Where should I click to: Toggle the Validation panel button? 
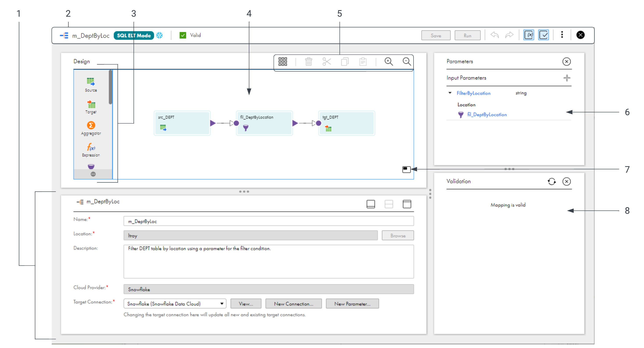(544, 35)
